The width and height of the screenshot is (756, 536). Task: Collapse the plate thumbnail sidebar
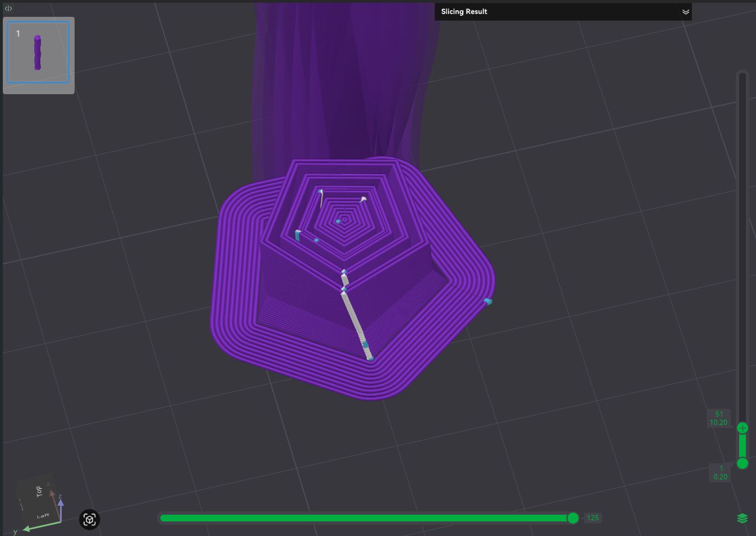(8, 8)
